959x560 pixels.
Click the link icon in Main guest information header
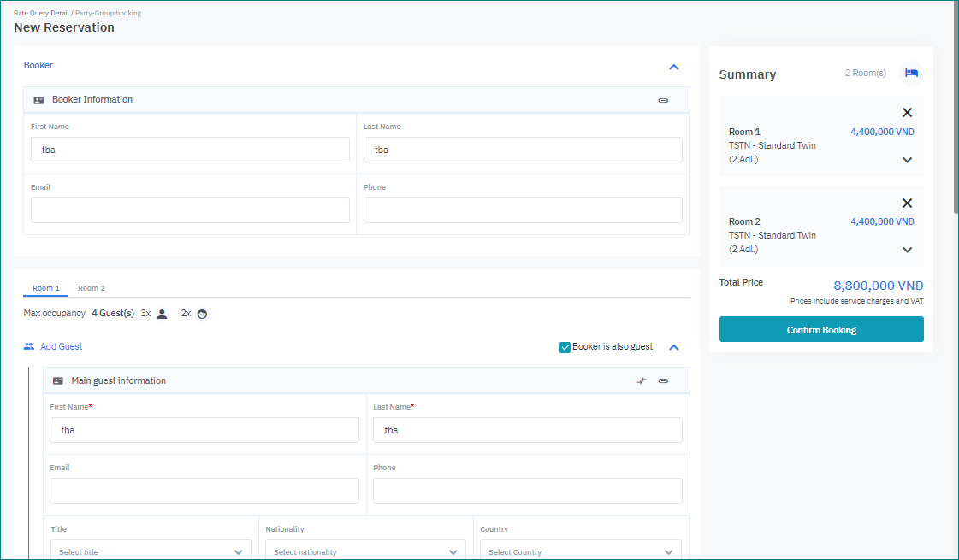tap(663, 381)
